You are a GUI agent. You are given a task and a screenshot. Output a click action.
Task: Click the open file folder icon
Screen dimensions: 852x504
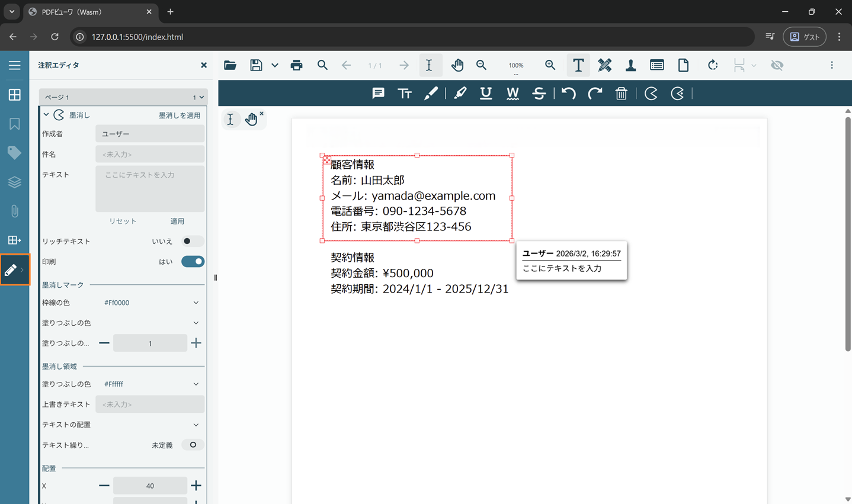pyautogui.click(x=230, y=65)
